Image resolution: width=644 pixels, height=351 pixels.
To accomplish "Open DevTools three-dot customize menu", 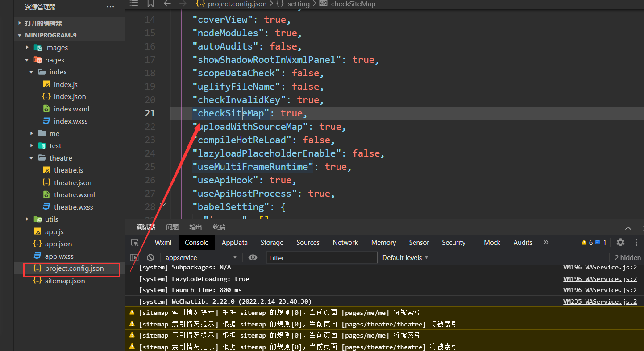I will (x=636, y=242).
